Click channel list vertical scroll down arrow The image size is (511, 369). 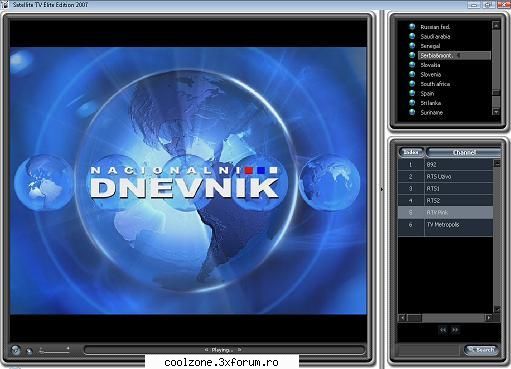[x=497, y=309]
